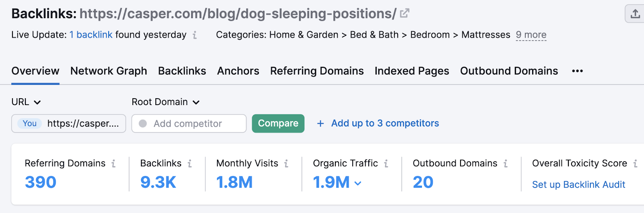Click info icon next to Live Update
The image size is (644, 213).
[195, 35]
